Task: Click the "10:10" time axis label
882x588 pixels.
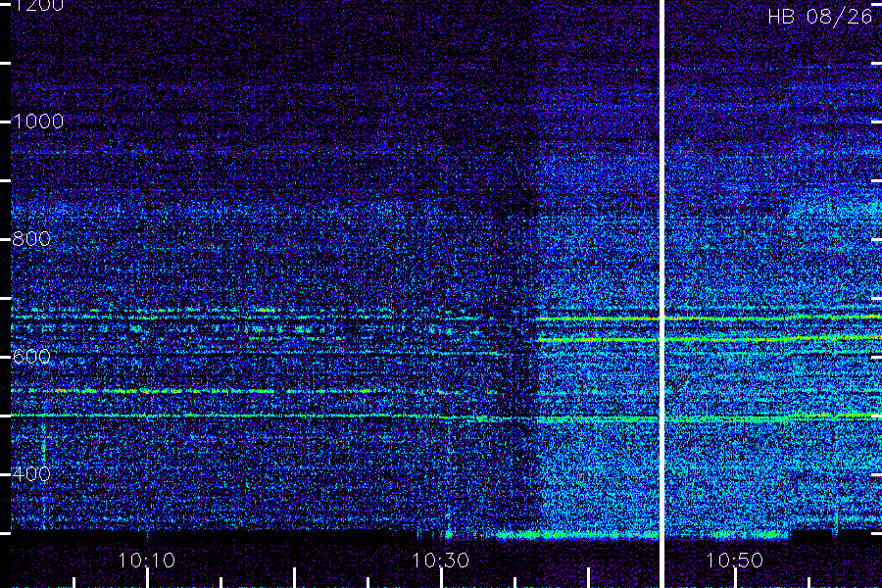Action: (147, 560)
